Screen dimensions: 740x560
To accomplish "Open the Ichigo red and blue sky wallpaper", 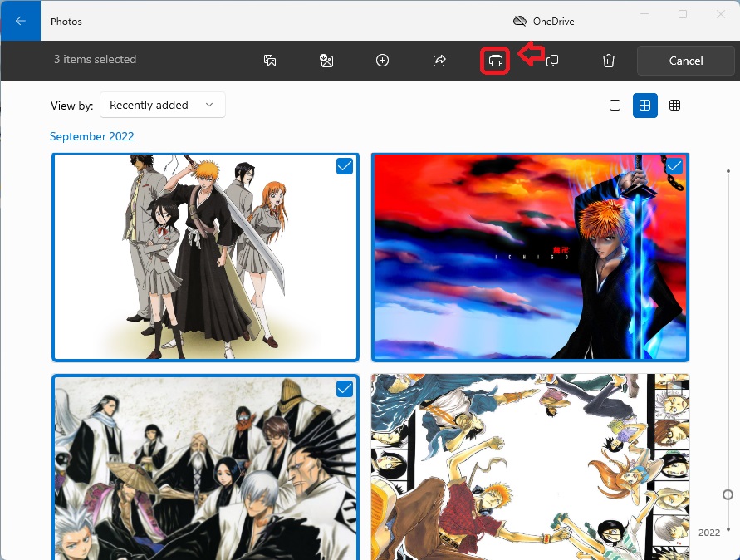I will pos(530,258).
